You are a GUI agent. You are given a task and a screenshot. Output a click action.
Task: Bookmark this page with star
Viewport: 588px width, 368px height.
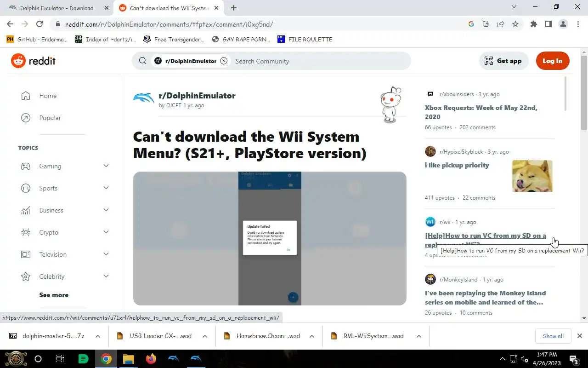(x=515, y=24)
